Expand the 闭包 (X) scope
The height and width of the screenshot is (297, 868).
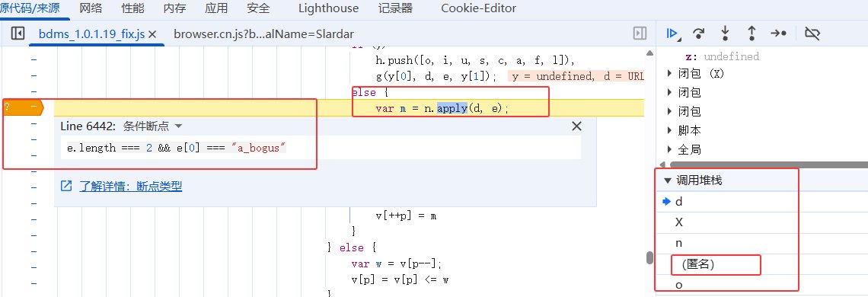[x=697, y=74]
